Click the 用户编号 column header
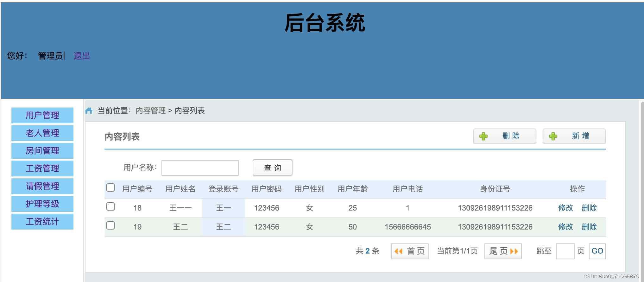644x282 pixels. point(137,189)
